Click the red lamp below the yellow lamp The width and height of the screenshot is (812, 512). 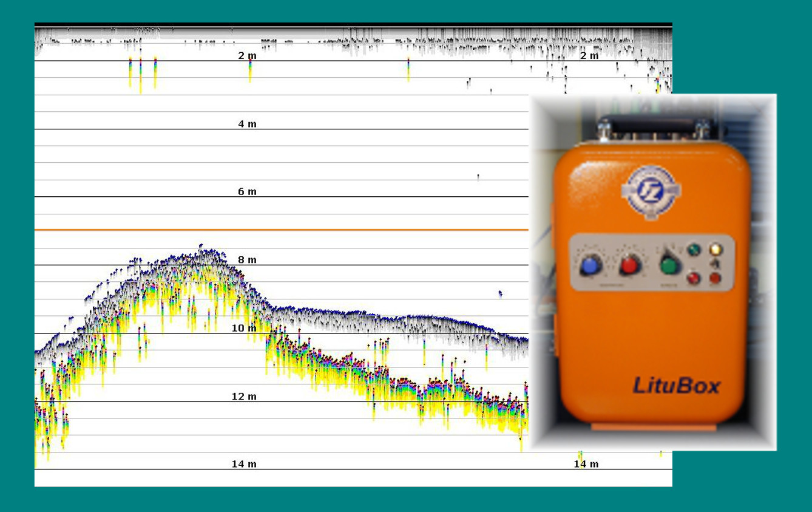coord(716,278)
